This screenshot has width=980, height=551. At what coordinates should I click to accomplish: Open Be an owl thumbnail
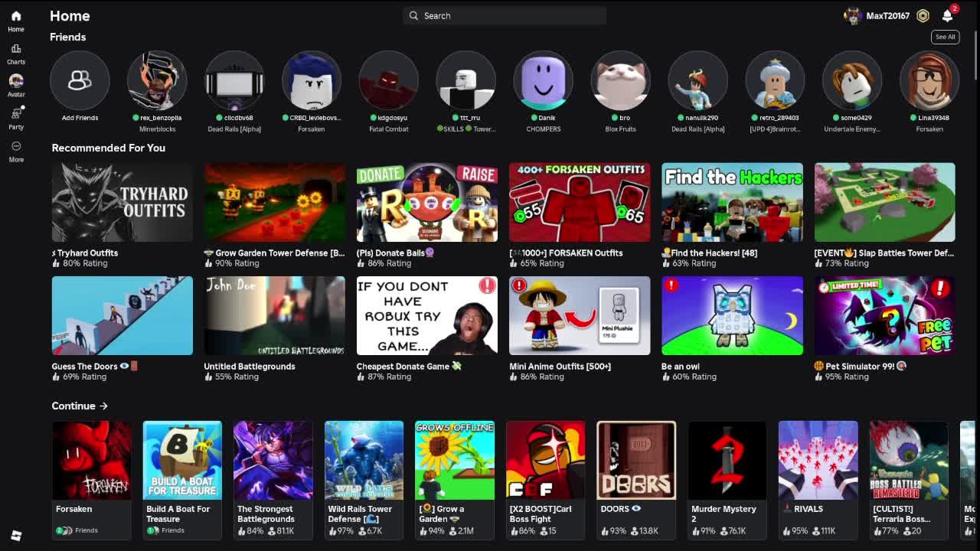[x=732, y=315]
